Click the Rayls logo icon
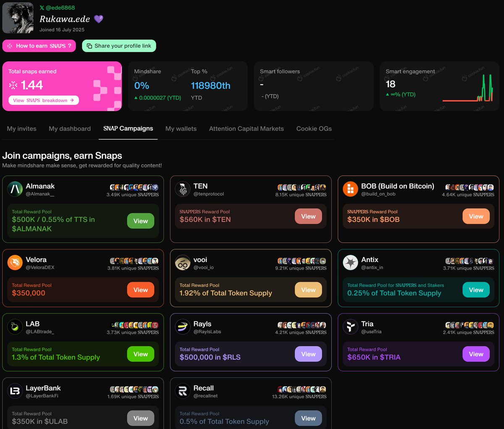This screenshot has width=504, height=429. 183,327
